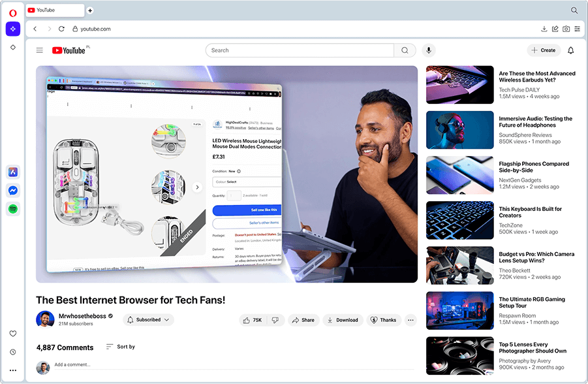The height and width of the screenshot is (384, 588).
Task: Search tabs with the magnifier icon
Action: click(574, 10)
